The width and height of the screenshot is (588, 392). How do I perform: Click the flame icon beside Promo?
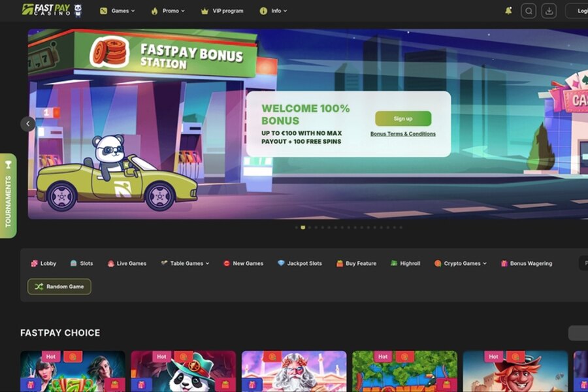pyautogui.click(x=154, y=11)
